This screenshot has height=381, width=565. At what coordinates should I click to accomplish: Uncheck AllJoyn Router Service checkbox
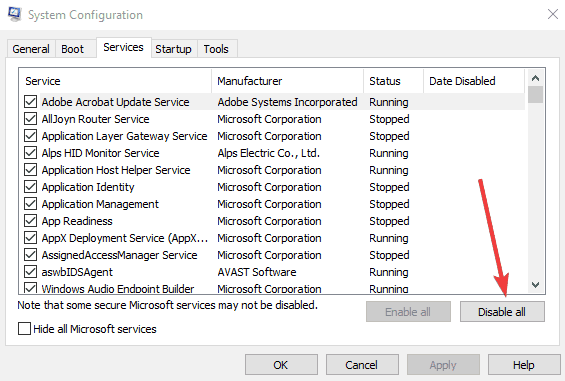30,119
